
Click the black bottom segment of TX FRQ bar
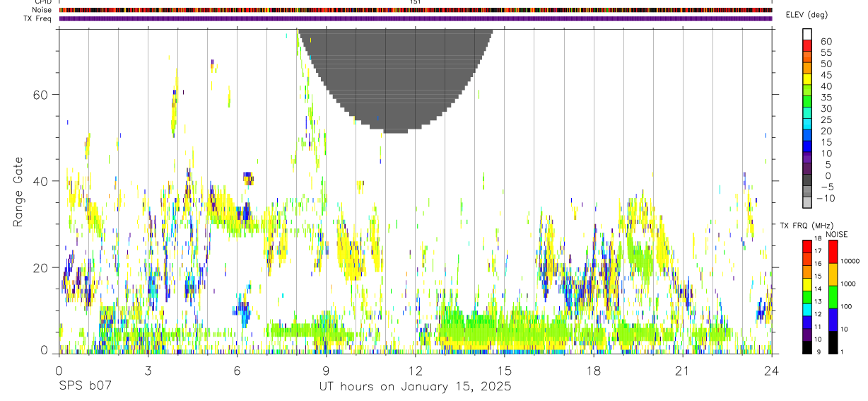807,347
